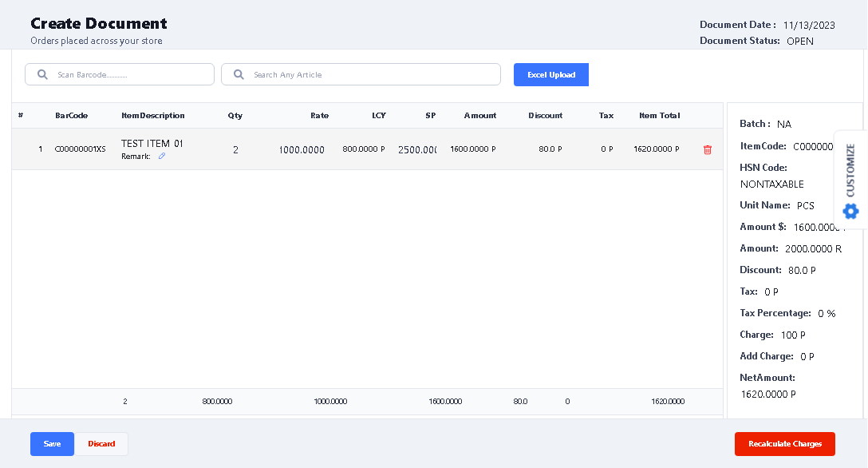This screenshot has height=468, width=868.
Task: Select TEST ITEM 01 description text
Action: coord(152,144)
